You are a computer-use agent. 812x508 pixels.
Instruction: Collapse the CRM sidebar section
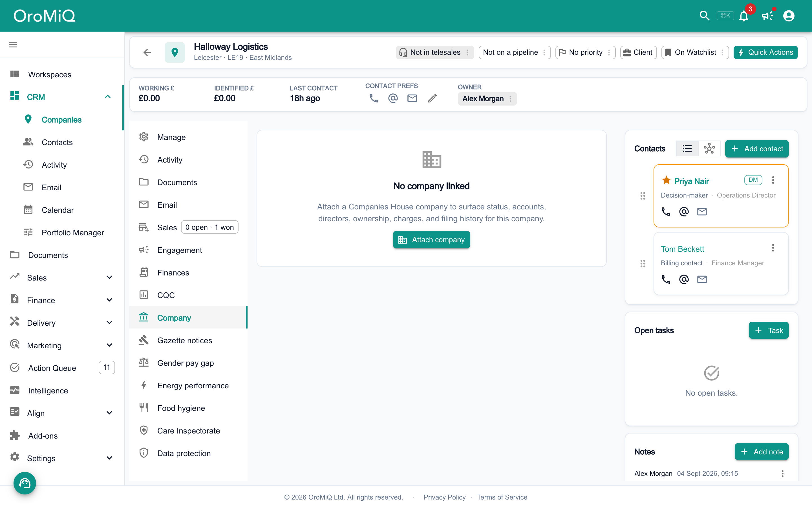click(108, 97)
